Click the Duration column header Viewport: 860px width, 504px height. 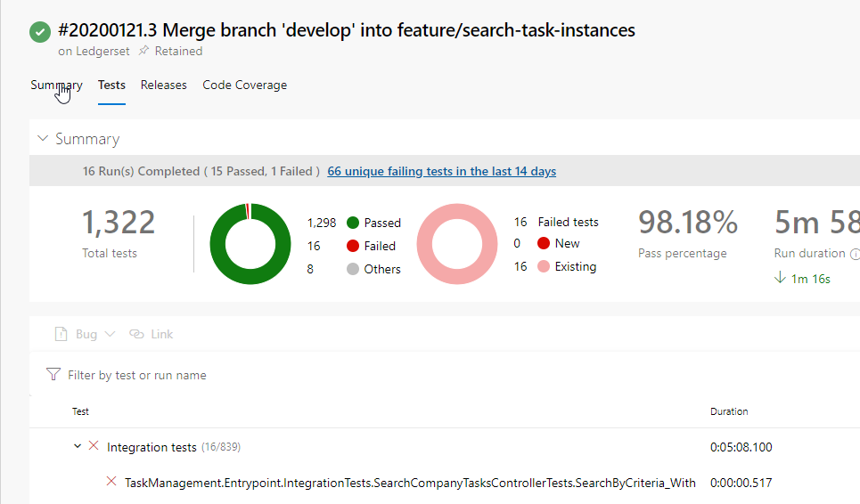click(x=729, y=411)
